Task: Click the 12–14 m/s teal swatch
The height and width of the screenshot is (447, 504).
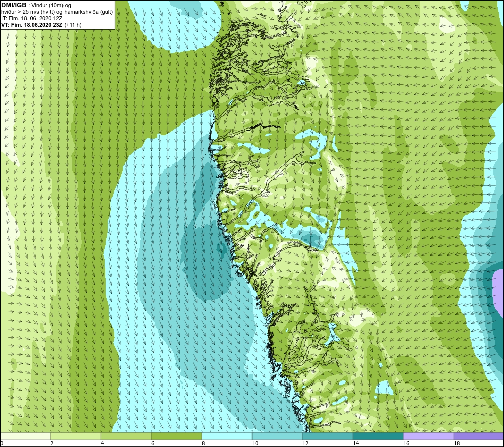Action: (x=328, y=436)
